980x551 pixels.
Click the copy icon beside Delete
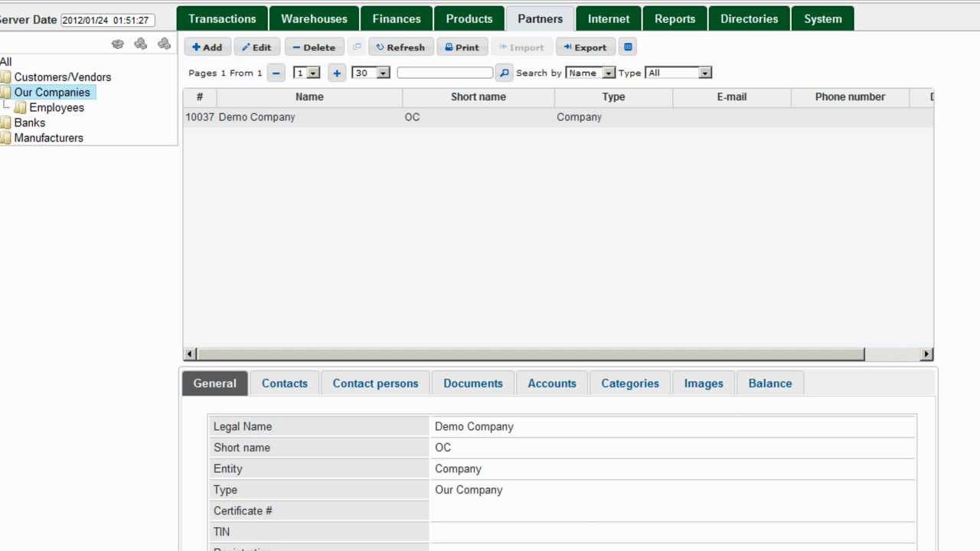point(357,47)
